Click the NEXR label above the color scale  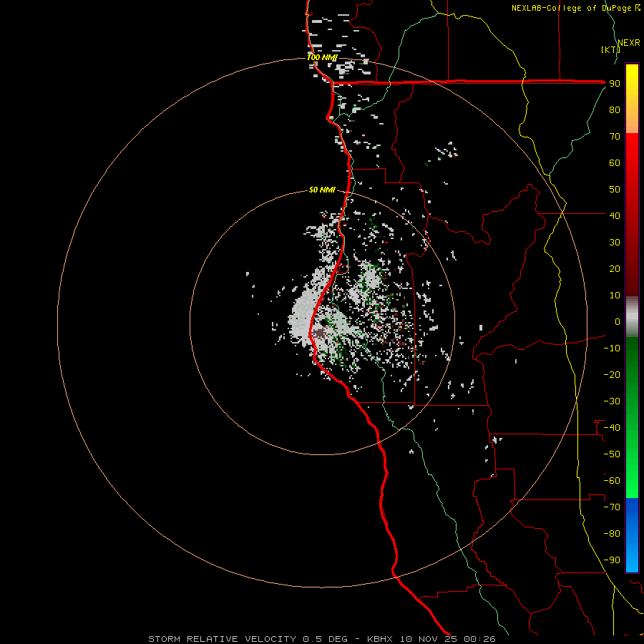628,43
